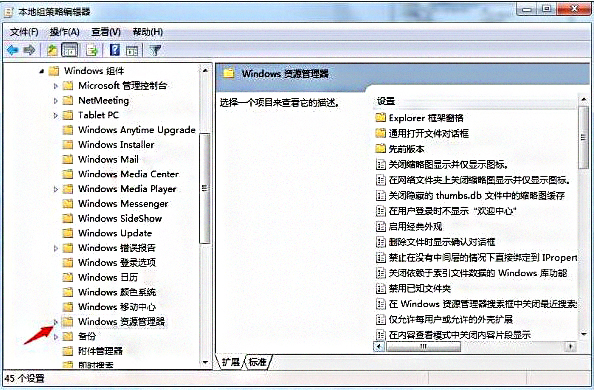Click the Tablet PC folder icon

68,115
